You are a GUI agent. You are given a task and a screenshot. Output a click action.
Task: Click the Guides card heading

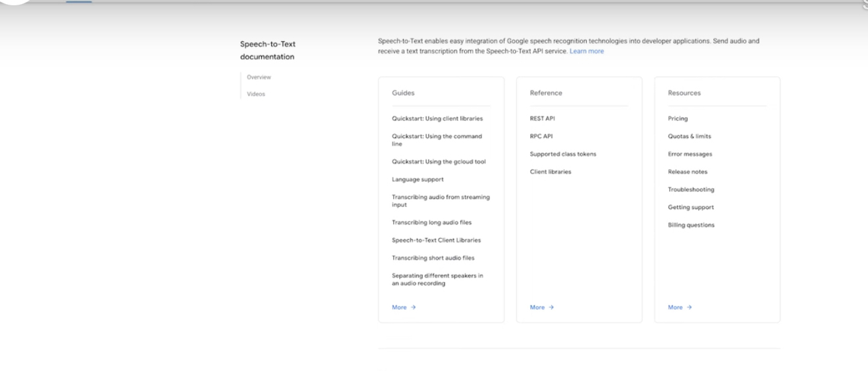(403, 93)
